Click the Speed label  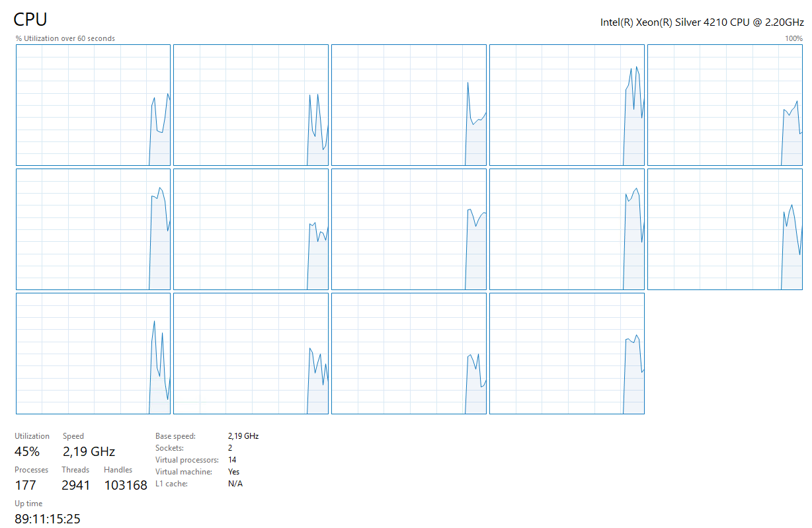(x=73, y=436)
